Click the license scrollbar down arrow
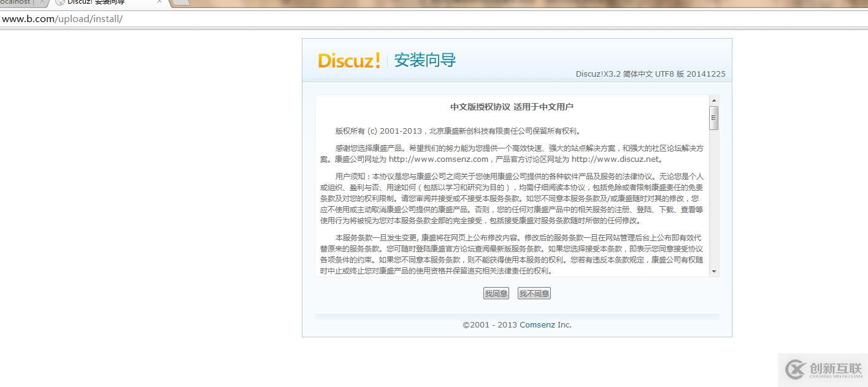This screenshot has height=387, width=868. pos(713,271)
